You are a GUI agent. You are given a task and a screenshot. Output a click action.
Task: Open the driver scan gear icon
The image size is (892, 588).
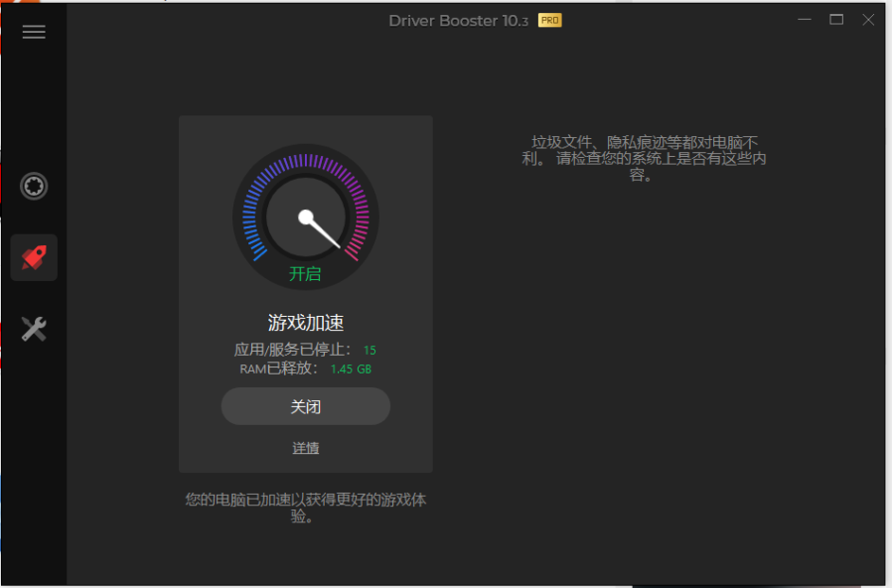[x=34, y=186]
